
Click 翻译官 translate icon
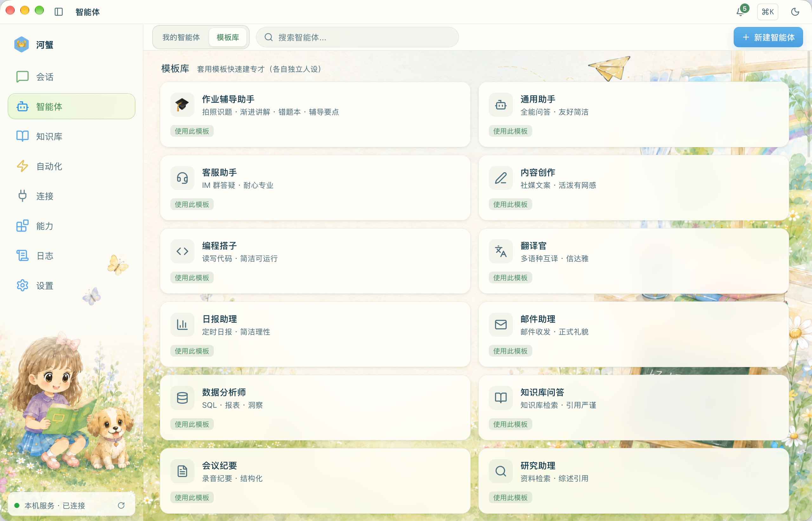point(501,251)
